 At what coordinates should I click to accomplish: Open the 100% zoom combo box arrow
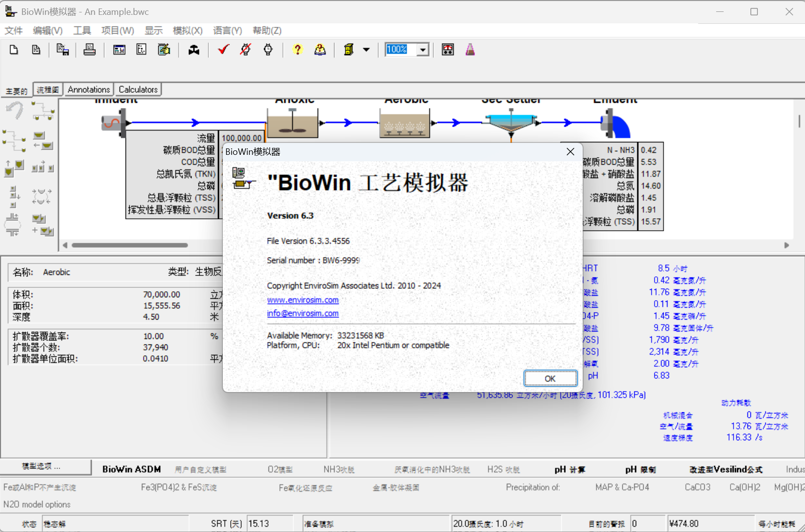(x=423, y=50)
